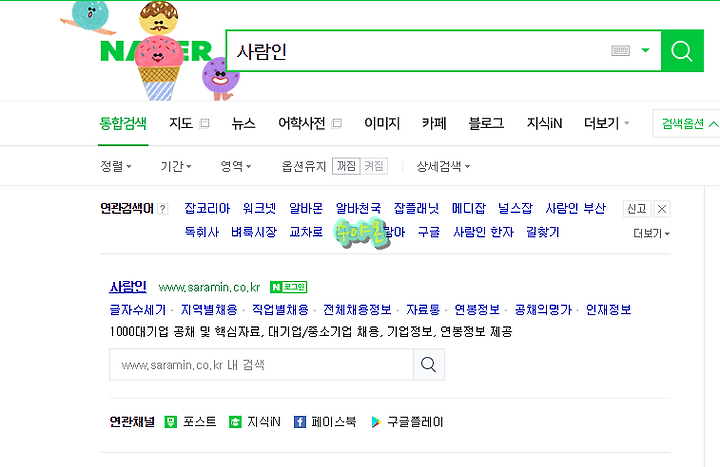
Task: Click the 잡코리아 related search link
Action: pyautogui.click(x=207, y=208)
